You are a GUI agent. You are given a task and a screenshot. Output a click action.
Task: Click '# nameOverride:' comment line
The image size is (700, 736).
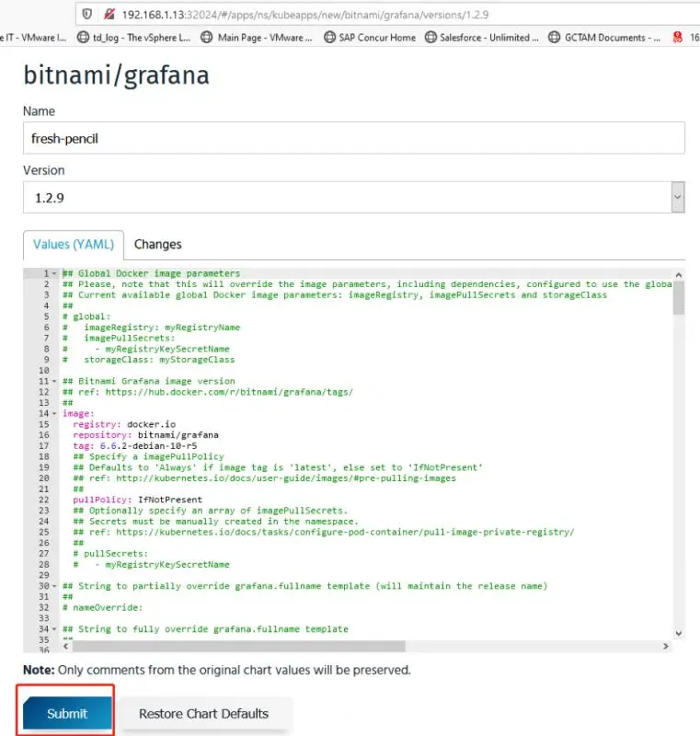click(x=102, y=607)
